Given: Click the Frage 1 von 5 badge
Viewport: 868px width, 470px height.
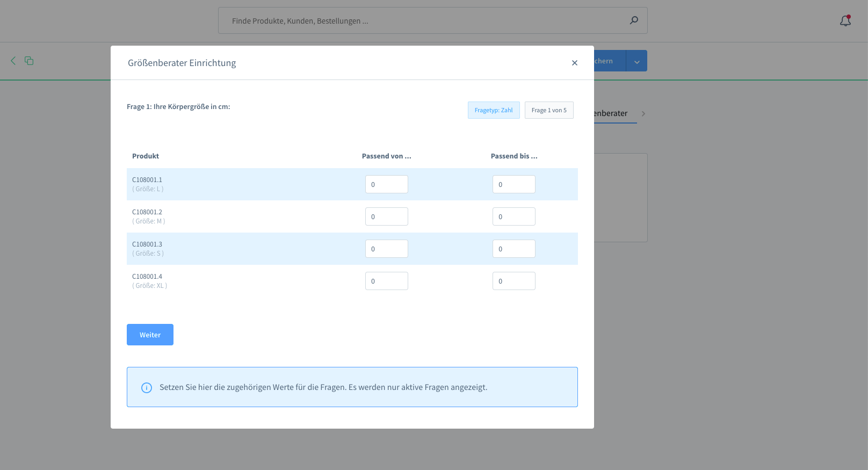Looking at the screenshot, I should (549, 110).
